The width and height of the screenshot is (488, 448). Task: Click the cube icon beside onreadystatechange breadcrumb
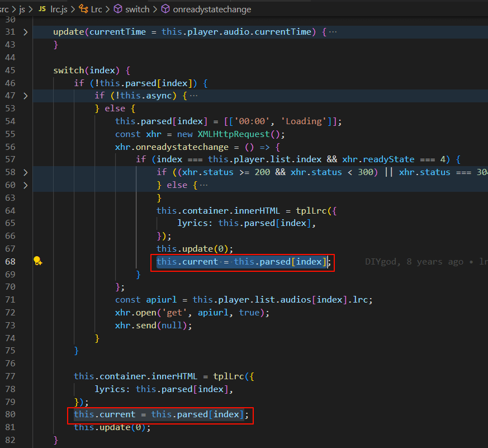click(x=165, y=9)
